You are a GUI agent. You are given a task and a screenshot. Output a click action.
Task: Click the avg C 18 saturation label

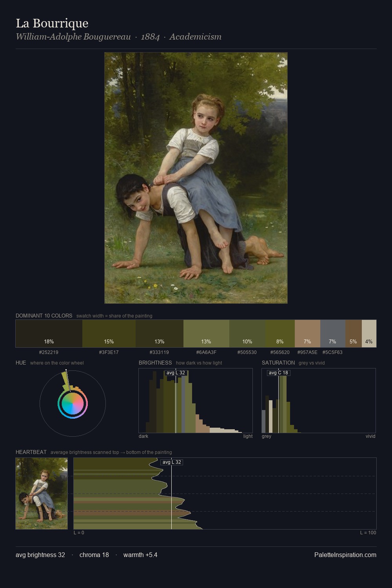click(x=278, y=373)
